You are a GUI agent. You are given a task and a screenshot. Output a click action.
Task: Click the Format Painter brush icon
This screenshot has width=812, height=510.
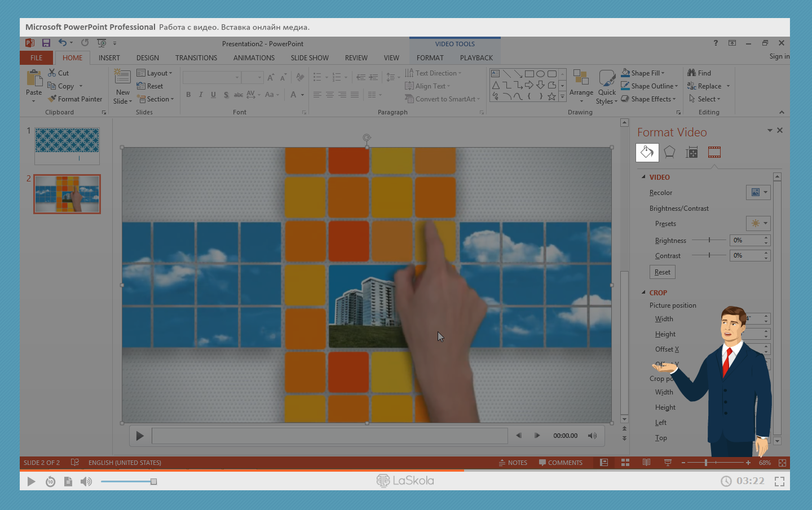[x=52, y=99]
